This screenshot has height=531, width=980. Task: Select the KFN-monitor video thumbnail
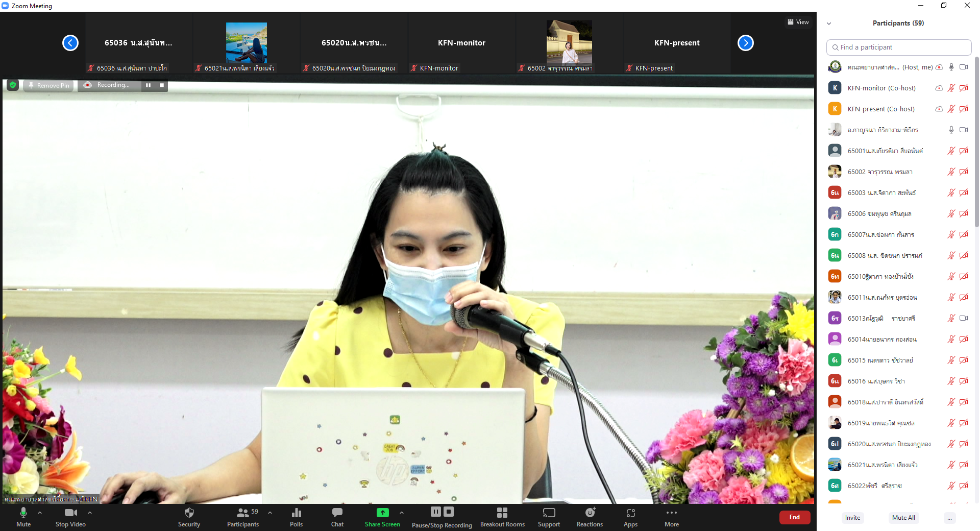(x=462, y=43)
